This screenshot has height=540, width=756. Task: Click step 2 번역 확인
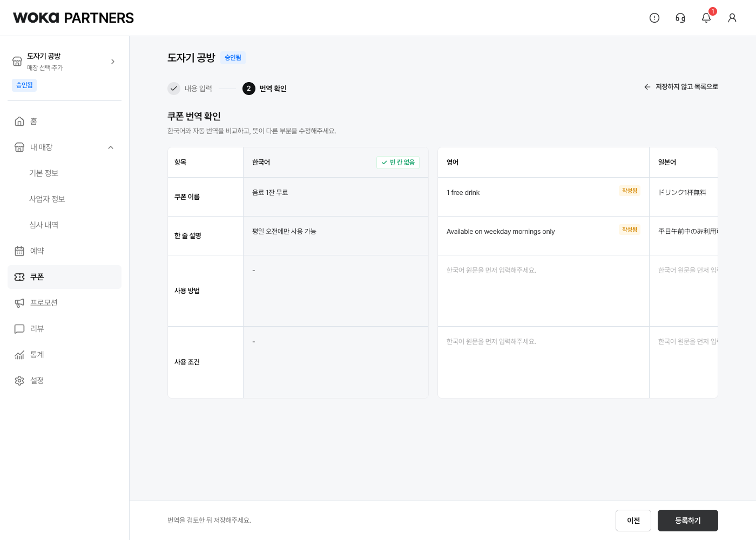265,89
